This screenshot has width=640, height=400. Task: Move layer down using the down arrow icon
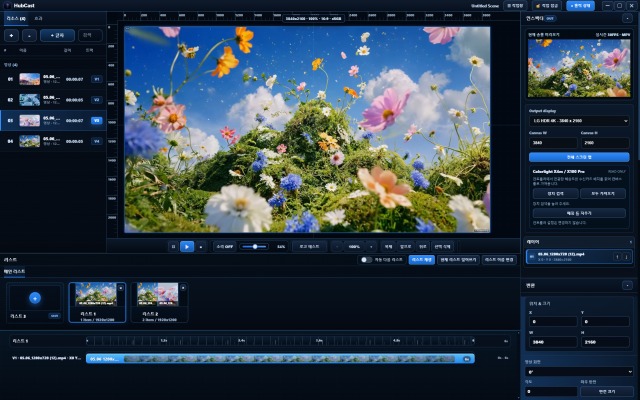(627, 257)
